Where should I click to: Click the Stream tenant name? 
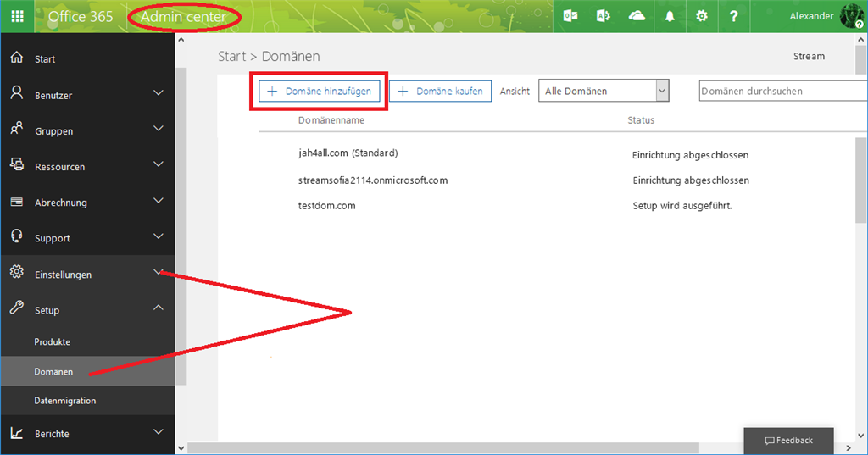pyautogui.click(x=809, y=56)
